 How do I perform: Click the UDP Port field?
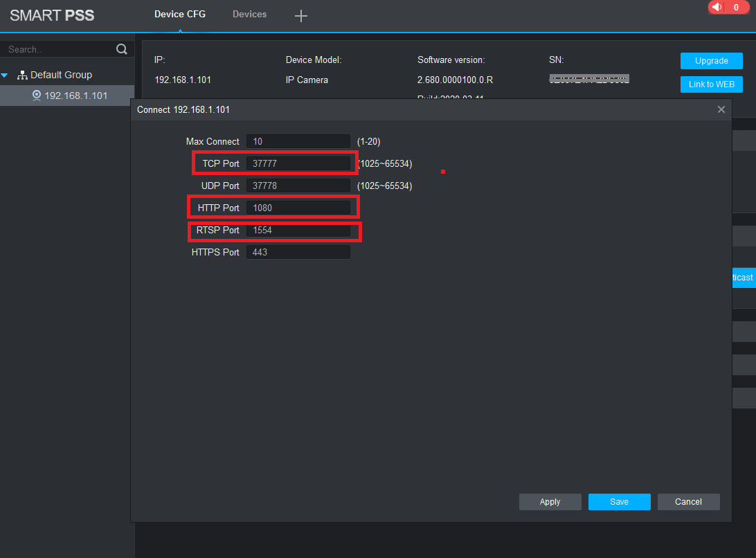point(298,186)
